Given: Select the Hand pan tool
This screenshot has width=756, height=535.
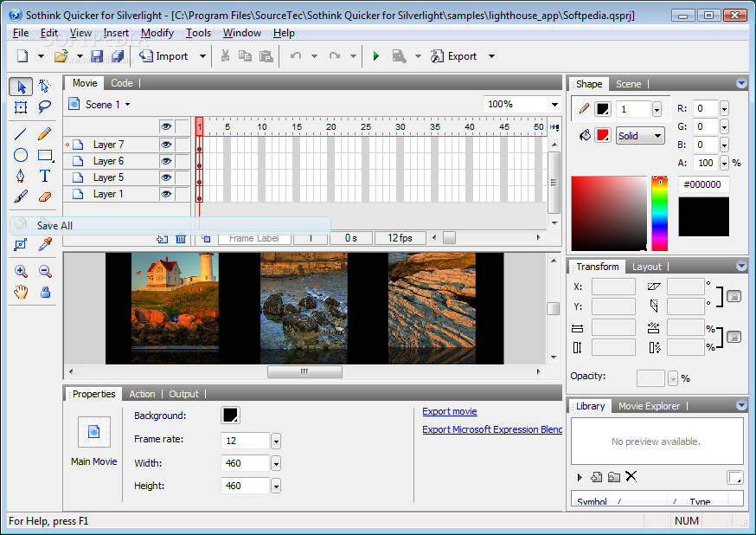Looking at the screenshot, I should (21, 292).
